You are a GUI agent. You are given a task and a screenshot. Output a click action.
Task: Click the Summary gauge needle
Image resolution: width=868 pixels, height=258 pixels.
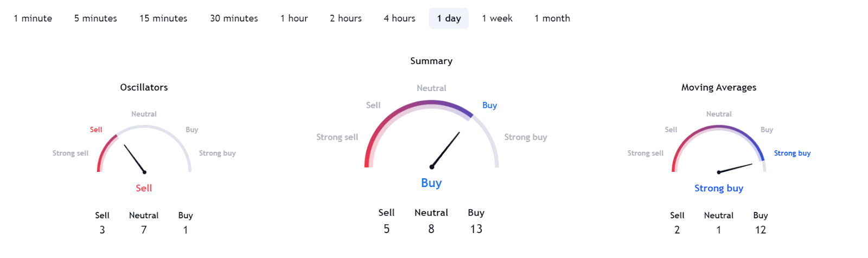(445, 150)
